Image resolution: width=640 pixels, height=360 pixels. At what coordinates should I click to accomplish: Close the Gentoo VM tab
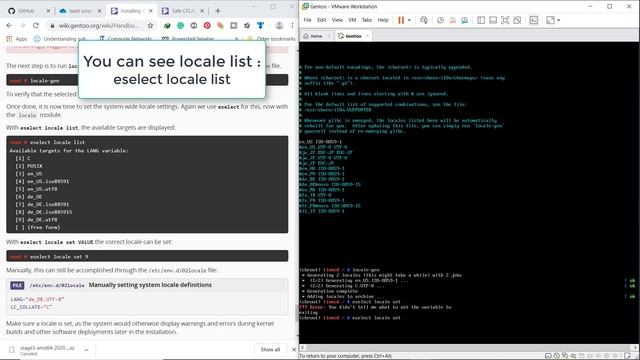(367, 36)
